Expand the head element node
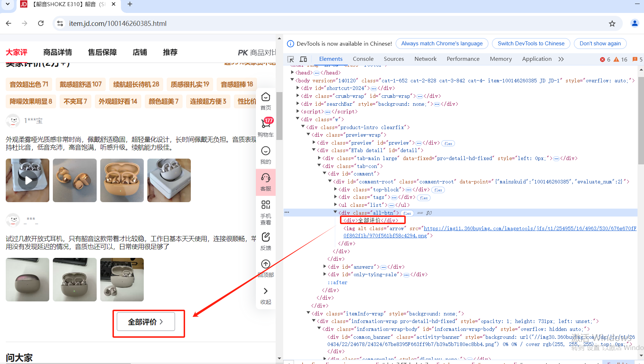This screenshot has height=364, width=644. pos(292,72)
